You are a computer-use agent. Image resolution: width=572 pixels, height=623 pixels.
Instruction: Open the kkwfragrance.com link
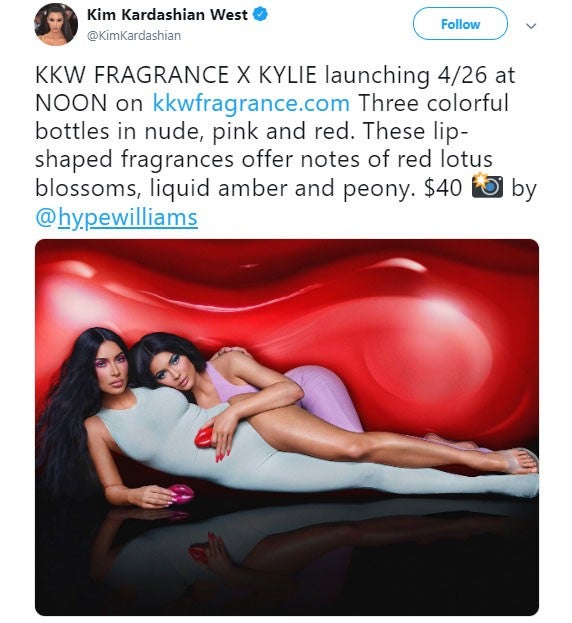[x=251, y=103]
